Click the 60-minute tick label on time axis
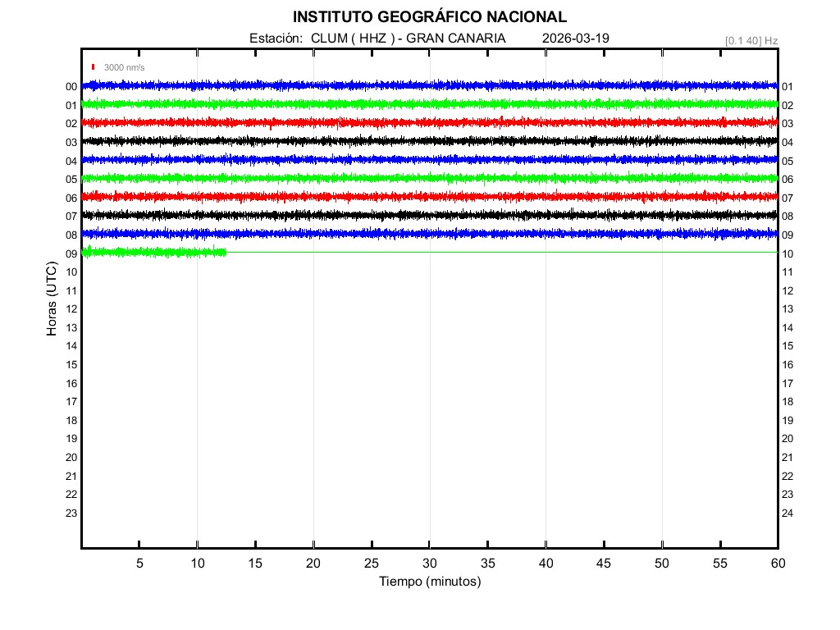This screenshot has width=840, height=630. point(778,563)
